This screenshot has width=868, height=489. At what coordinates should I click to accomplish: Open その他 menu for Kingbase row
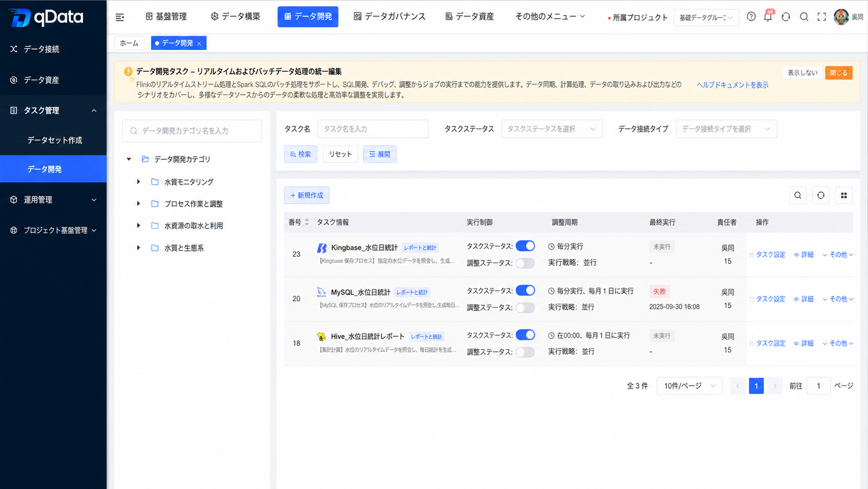pos(838,255)
